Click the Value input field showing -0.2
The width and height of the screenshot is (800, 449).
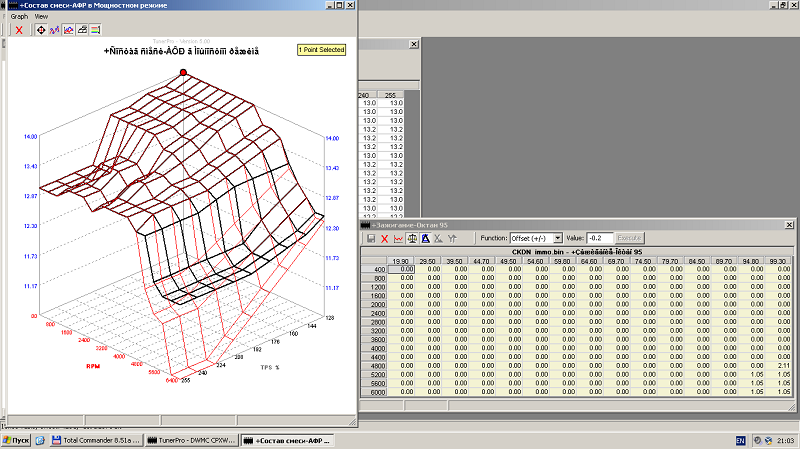(601, 238)
